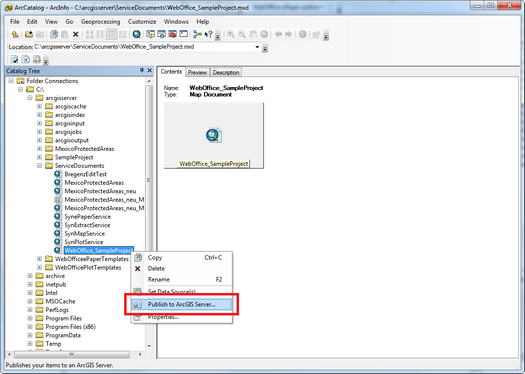This screenshot has height=374, width=525.
Task: Open the Help menu
Action: pos(203,22)
